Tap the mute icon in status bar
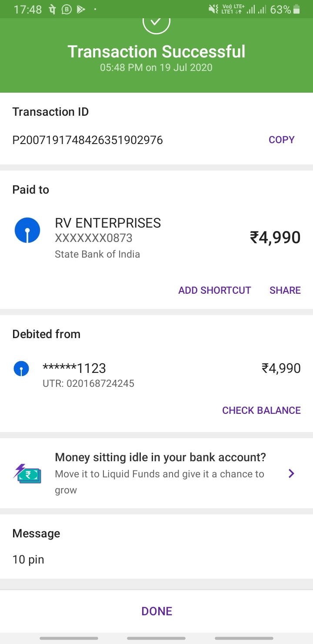Viewport: 313px width, 644px height. (x=213, y=9)
